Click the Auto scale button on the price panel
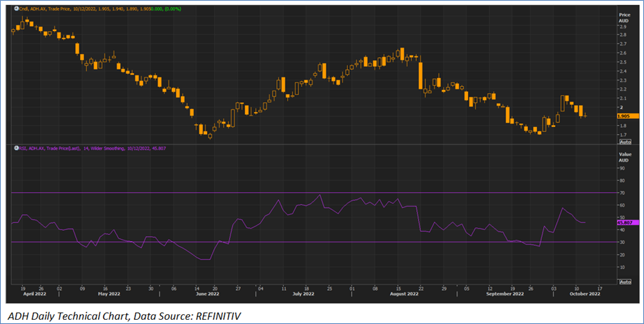The height and width of the screenshot is (324, 644). [625, 142]
